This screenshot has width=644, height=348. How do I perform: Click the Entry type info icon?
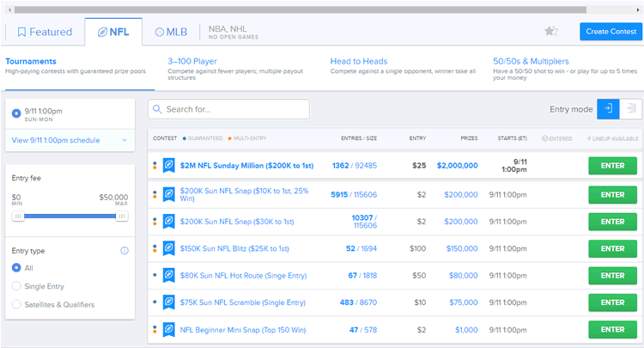[125, 251]
